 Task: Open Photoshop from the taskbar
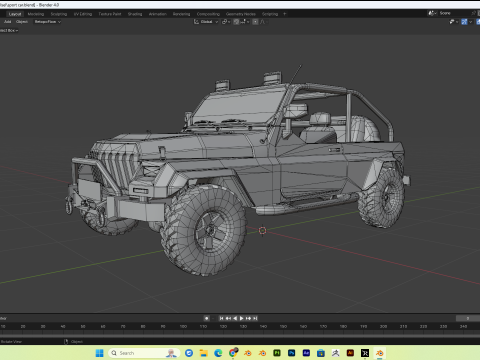[292, 353]
